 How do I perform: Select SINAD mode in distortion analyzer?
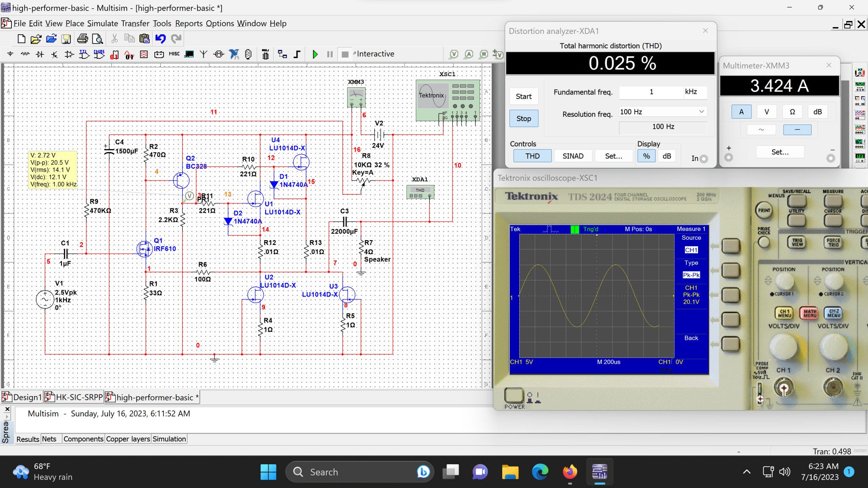coord(573,156)
